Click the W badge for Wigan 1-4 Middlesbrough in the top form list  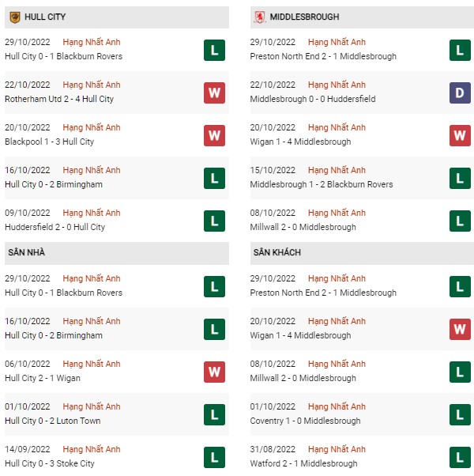point(460,136)
